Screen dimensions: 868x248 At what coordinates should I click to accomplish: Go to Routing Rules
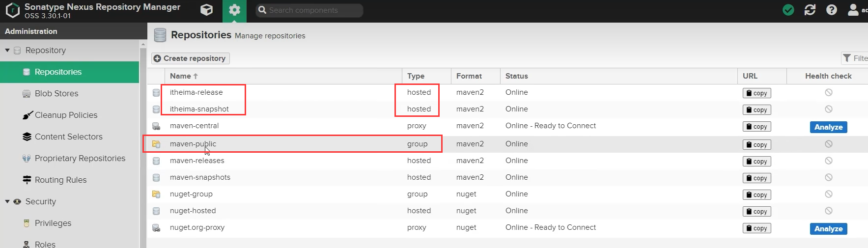pos(60,180)
